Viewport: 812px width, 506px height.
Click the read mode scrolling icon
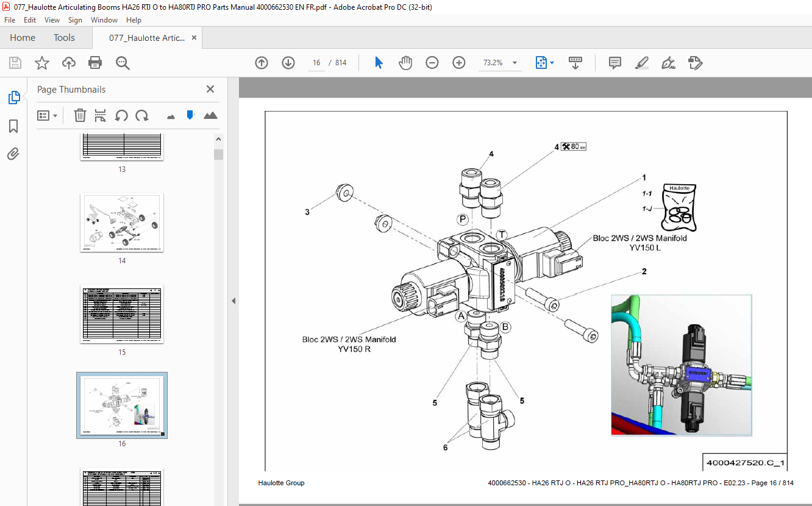tap(575, 63)
